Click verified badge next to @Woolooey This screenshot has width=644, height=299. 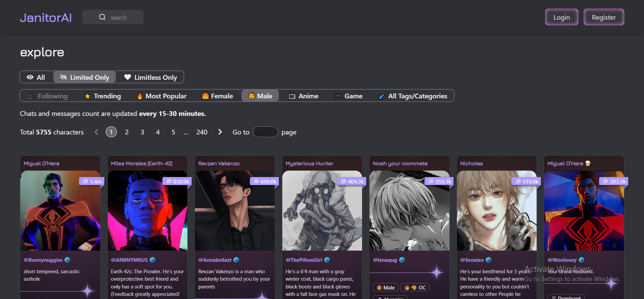coord(582,260)
